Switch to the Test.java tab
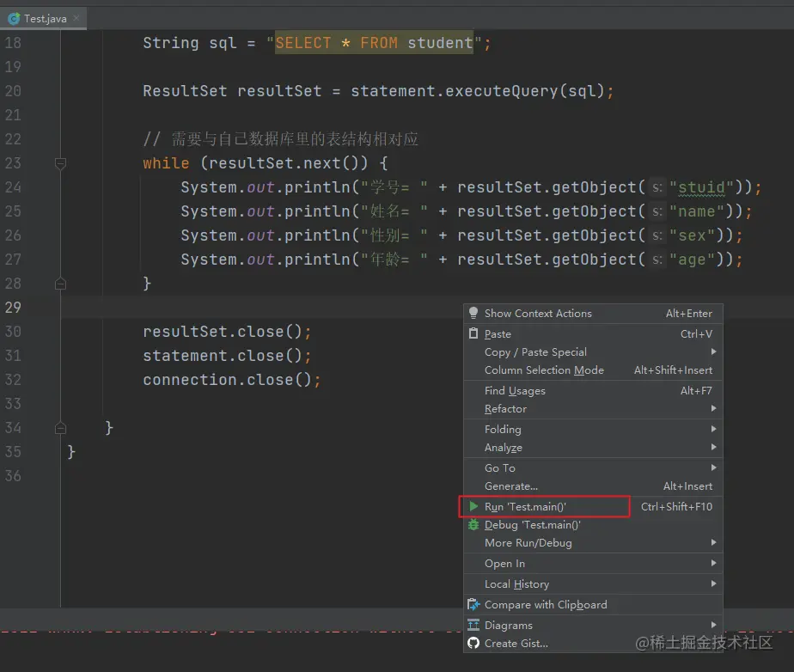 44,19
